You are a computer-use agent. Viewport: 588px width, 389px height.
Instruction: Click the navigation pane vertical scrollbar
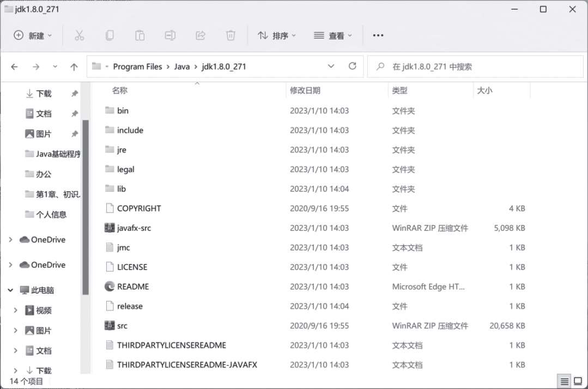pyautogui.click(x=85, y=207)
